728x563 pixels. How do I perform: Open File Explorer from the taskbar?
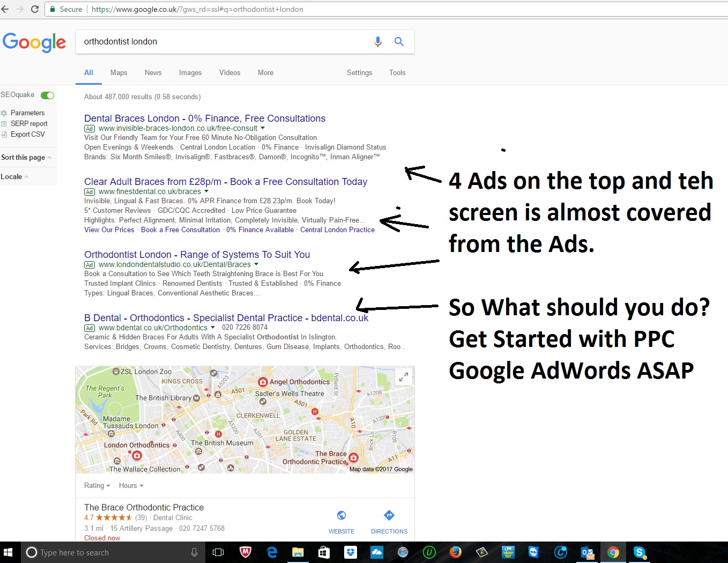[x=298, y=552]
